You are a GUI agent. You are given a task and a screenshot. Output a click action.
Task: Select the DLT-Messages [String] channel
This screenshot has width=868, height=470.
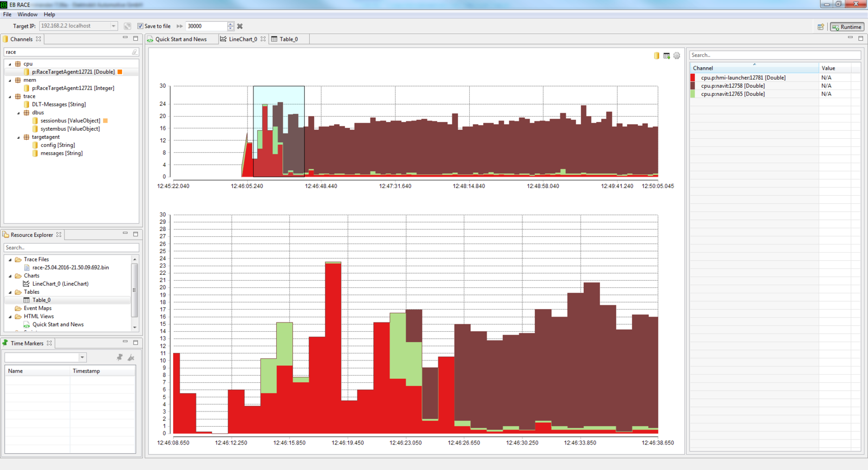pos(59,104)
